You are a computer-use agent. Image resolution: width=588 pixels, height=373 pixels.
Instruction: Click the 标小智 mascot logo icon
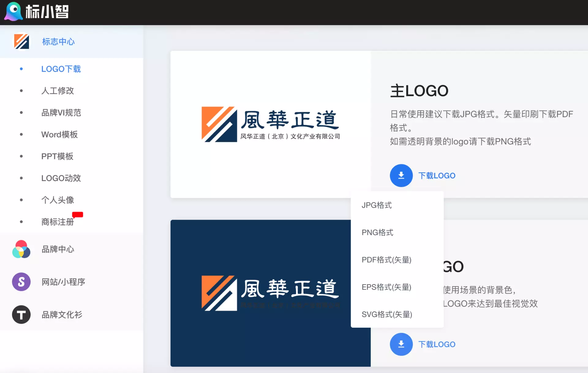point(13,12)
